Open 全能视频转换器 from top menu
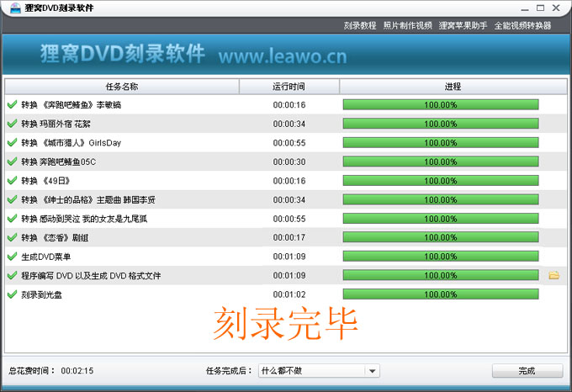Screen dimensions: 572x392 (x=522, y=25)
